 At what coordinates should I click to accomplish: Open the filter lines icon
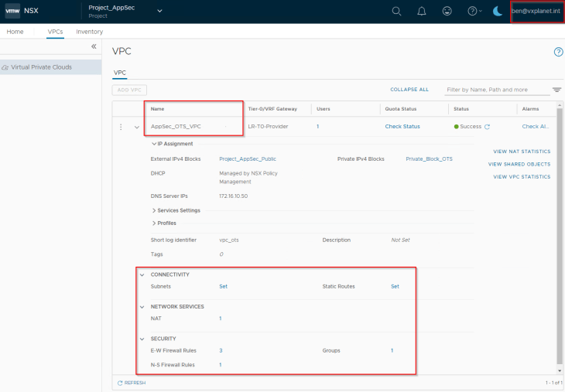(556, 90)
